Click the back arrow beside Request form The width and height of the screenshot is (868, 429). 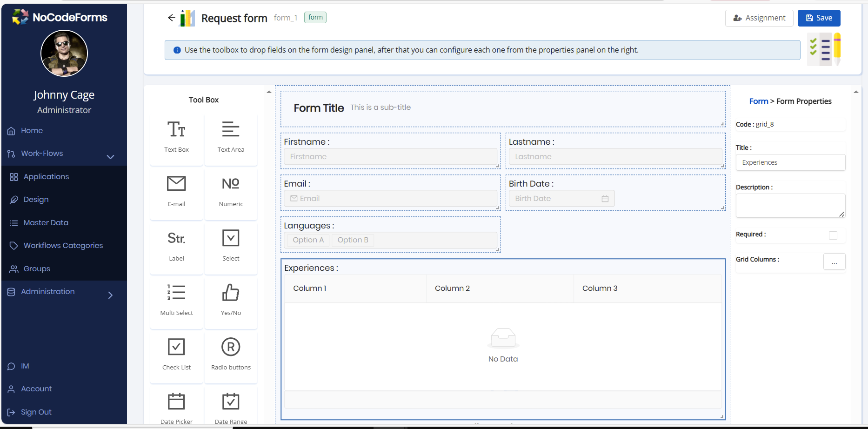click(x=172, y=18)
